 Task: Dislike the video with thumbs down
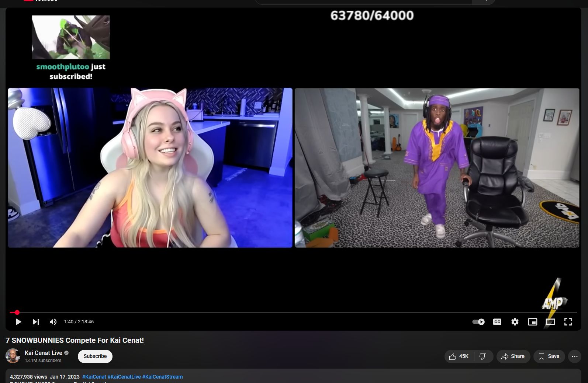tap(483, 356)
